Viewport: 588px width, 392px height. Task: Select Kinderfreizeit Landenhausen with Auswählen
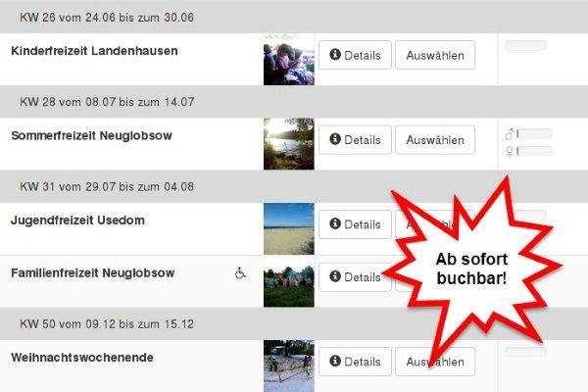[x=435, y=55]
